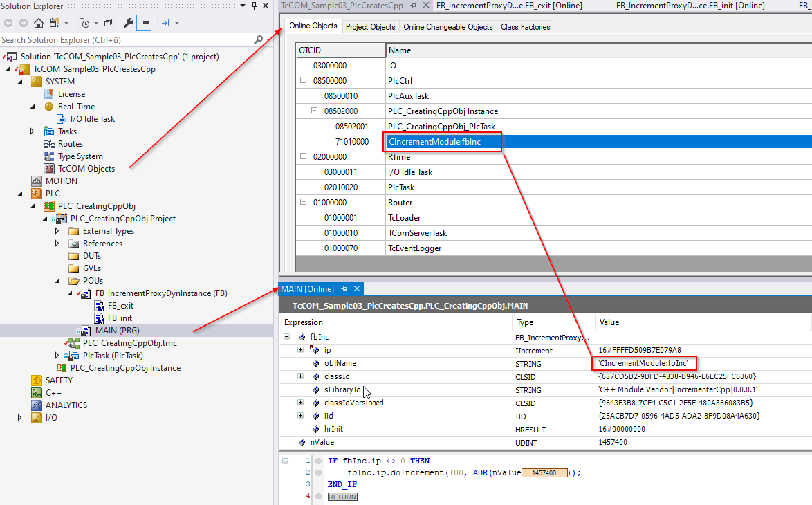Collapse the 08502000 object row

tap(314, 111)
